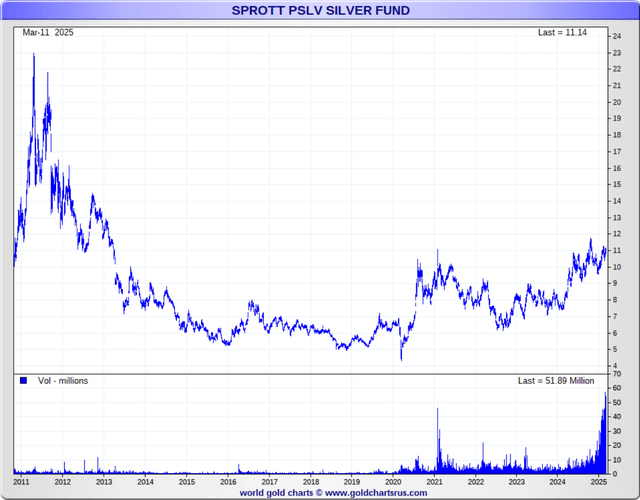Click the 2023 x-axis label
The width and height of the screenshot is (640, 500).
pos(516,482)
